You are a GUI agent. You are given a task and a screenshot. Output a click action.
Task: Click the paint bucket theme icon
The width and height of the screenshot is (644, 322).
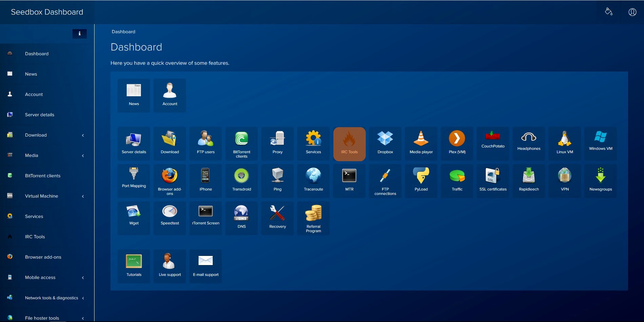click(x=608, y=12)
